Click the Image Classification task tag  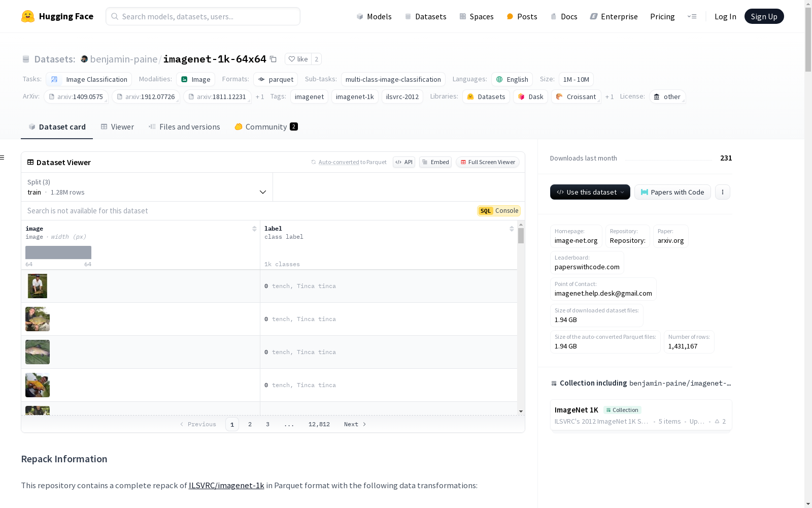coord(89,79)
